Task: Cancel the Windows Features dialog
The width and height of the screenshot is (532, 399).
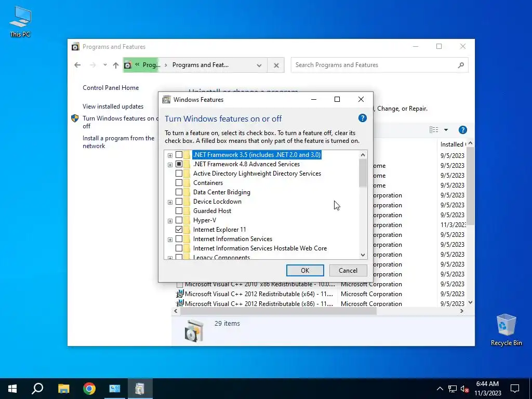Action: 348,270
